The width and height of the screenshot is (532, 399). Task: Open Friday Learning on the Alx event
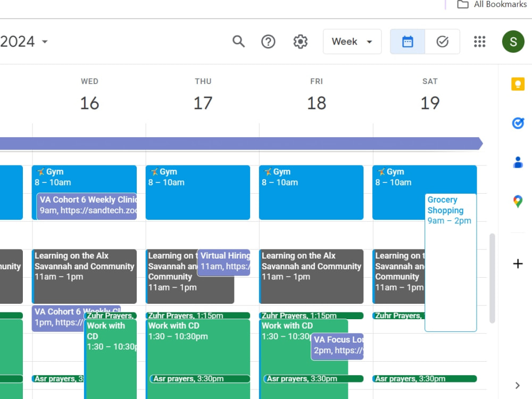click(x=311, y=276)
